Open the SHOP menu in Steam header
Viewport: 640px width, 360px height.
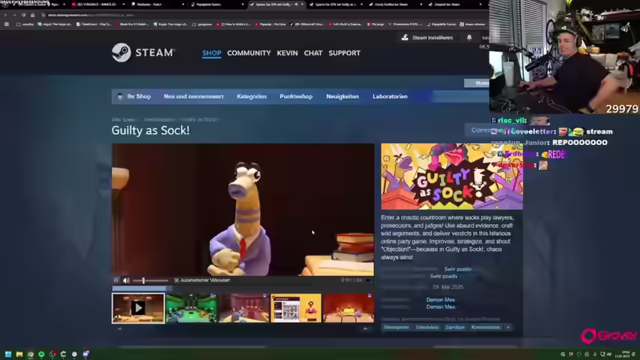coord(211,53)
